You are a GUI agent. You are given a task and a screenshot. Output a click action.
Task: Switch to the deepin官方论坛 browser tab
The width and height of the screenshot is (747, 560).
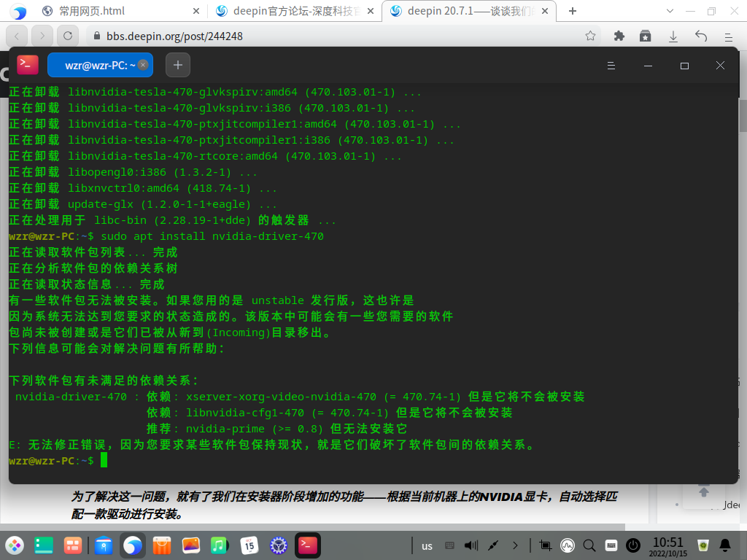click(x=294, y=11)
